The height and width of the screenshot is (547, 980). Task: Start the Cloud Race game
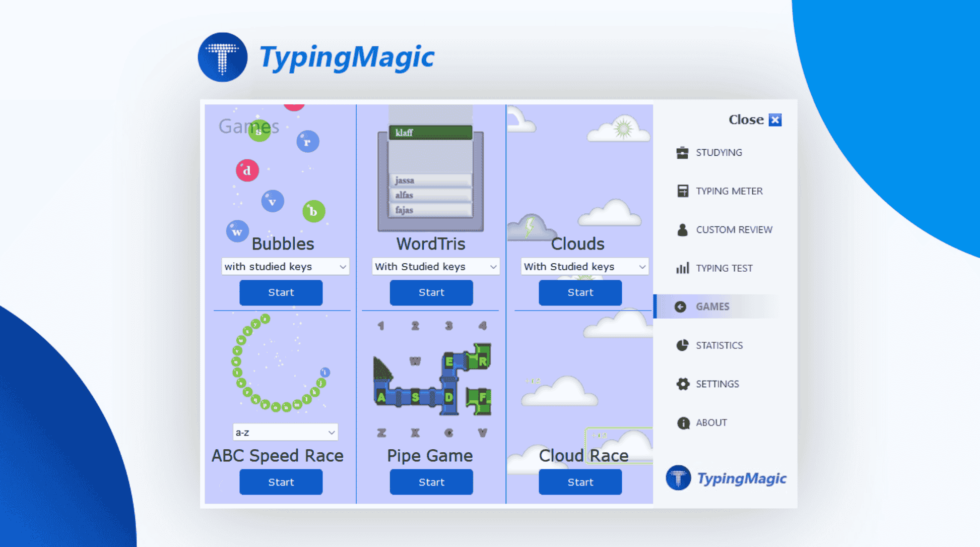point(580,482)
